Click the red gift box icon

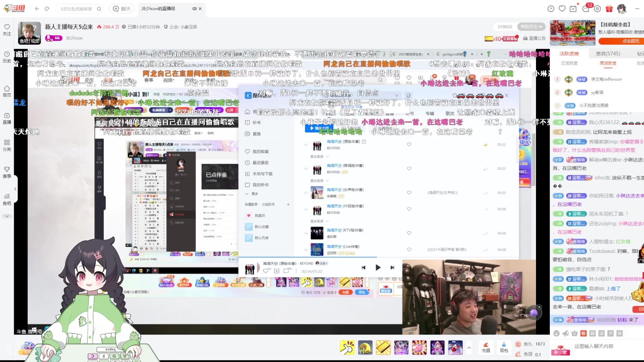click(x=609, y=9)
